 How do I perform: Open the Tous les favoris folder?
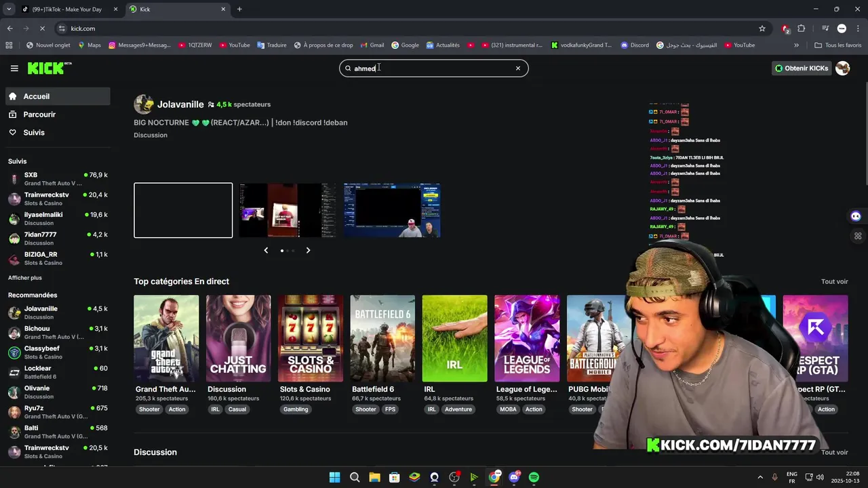point(838,45)
